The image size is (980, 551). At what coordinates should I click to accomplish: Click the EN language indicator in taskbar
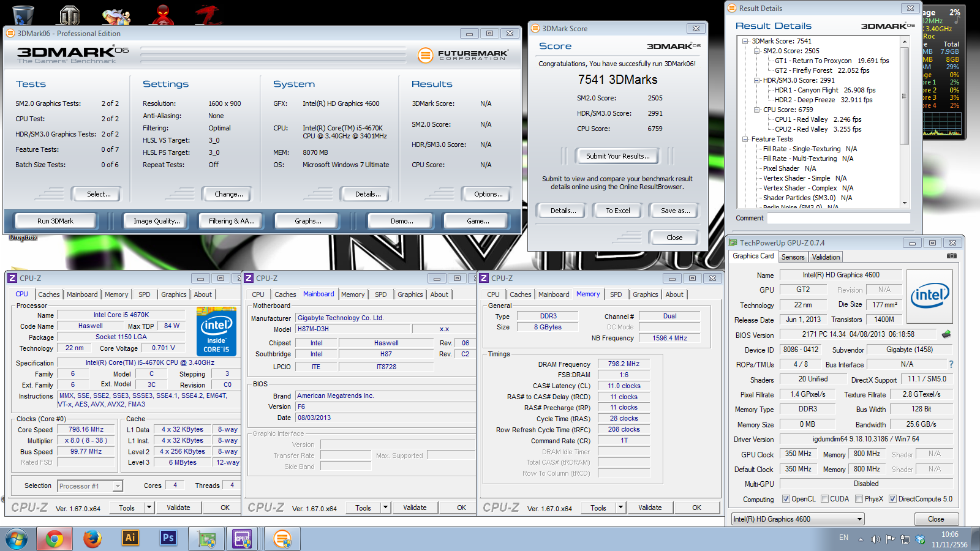pos(843,538)
